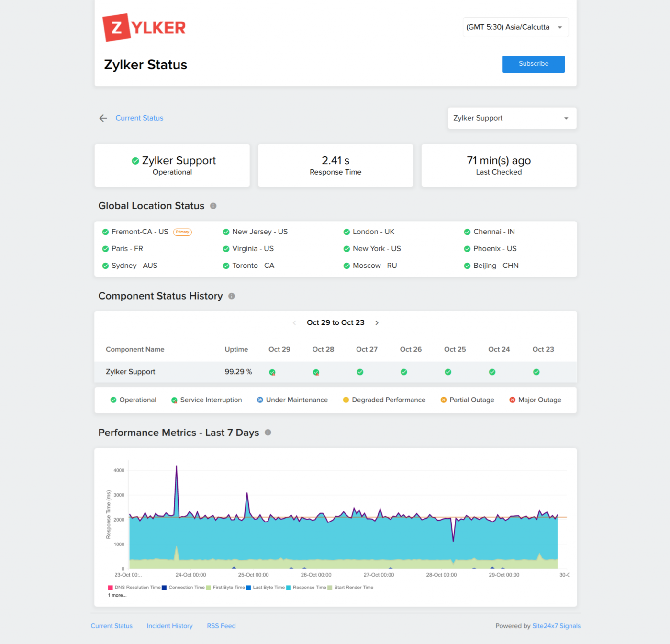Click the 2.41 s Response Time card
The height and width of the screenshot is (644, 670).
tap(335, 166)
